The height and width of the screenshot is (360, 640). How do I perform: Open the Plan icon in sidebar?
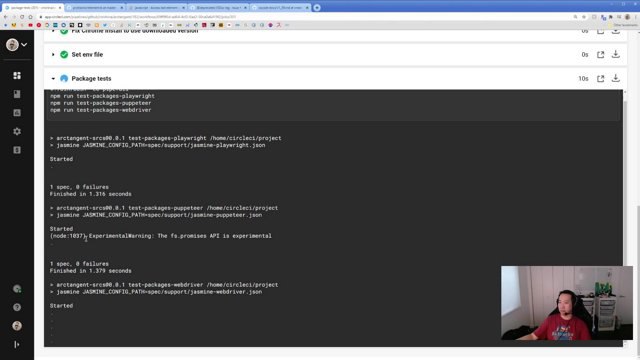(17, 150)
